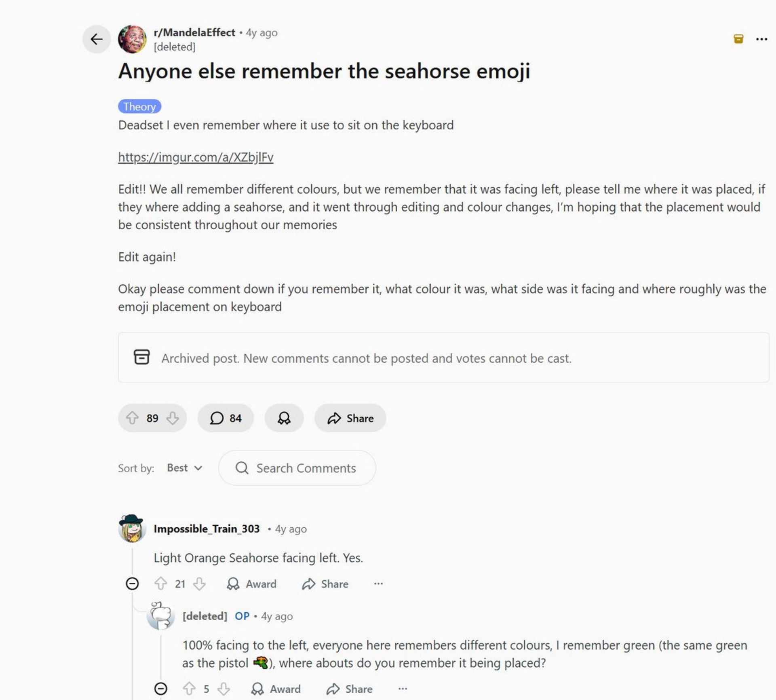Downvote Impossible_Train_303's comment
The width and height of the screenshot is (776, 700).
tap(199, 584)
